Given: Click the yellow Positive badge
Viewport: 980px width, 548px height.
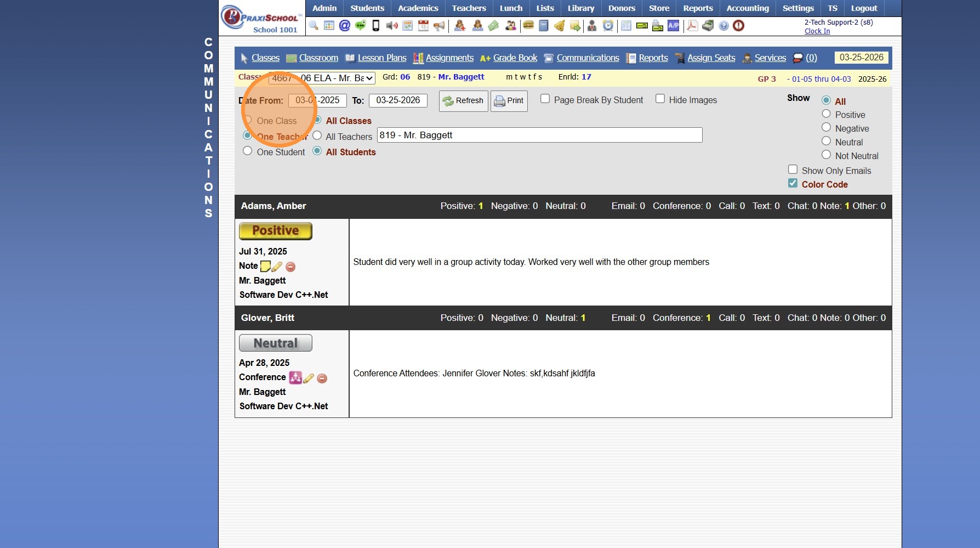Looking at the screenshot, I should click(x=276, y=231).
